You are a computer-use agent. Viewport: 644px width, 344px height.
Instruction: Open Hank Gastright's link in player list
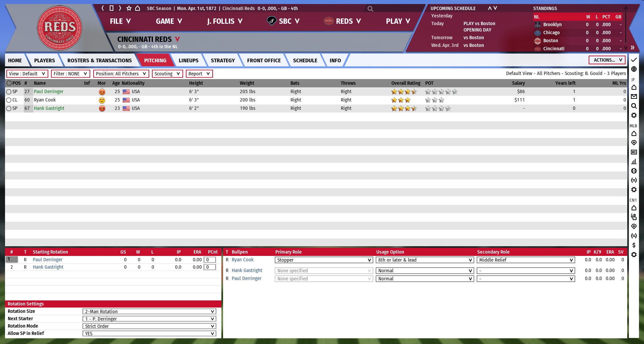[x=49, y=108]
